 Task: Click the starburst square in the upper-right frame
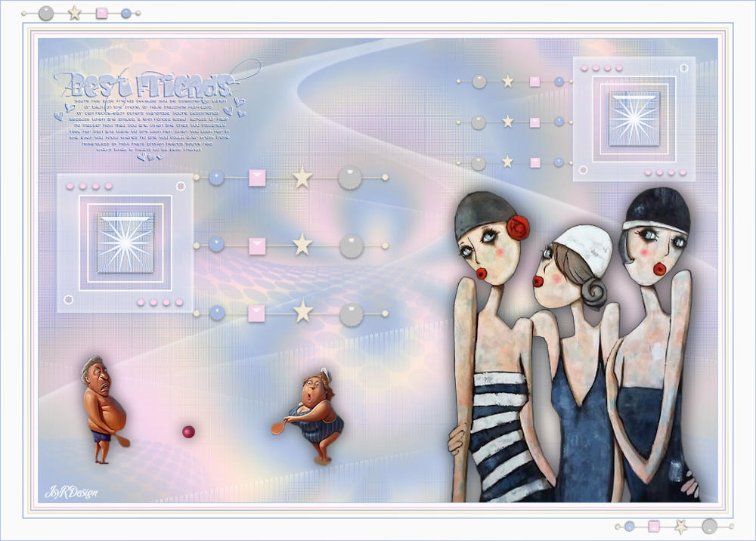click(x=634, y=119)
